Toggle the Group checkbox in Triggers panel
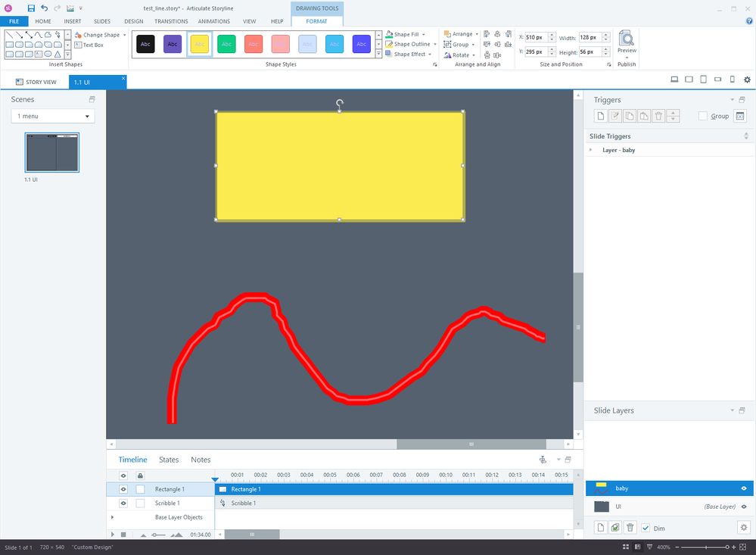The width and height of the screenshot is (756, 555). click(703, 116)
